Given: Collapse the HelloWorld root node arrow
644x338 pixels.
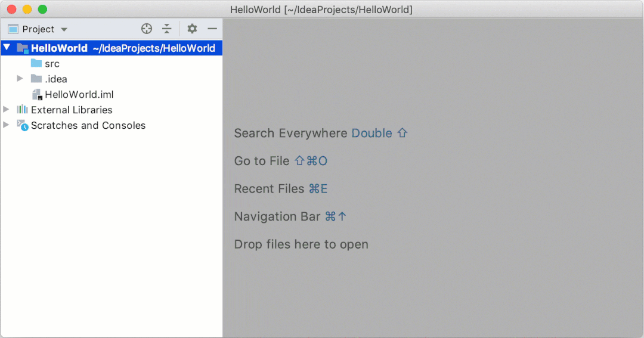Looking at the screenshot, I should tap(7, 47).
